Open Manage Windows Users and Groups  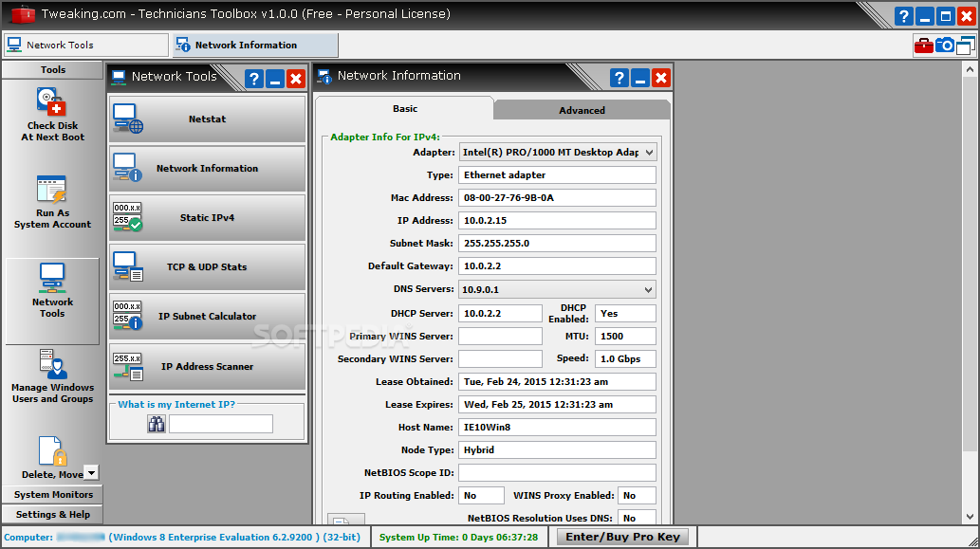(52, 376)
